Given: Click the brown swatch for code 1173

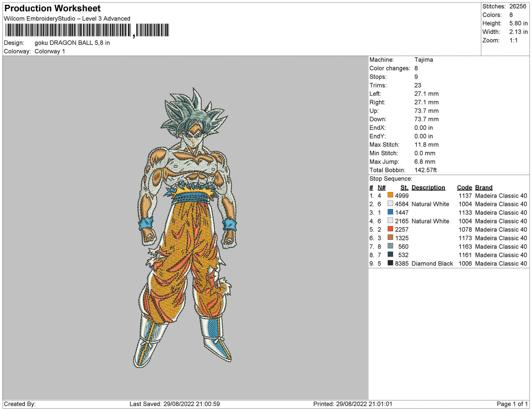Looking at the screenshot, I should 390,237.
